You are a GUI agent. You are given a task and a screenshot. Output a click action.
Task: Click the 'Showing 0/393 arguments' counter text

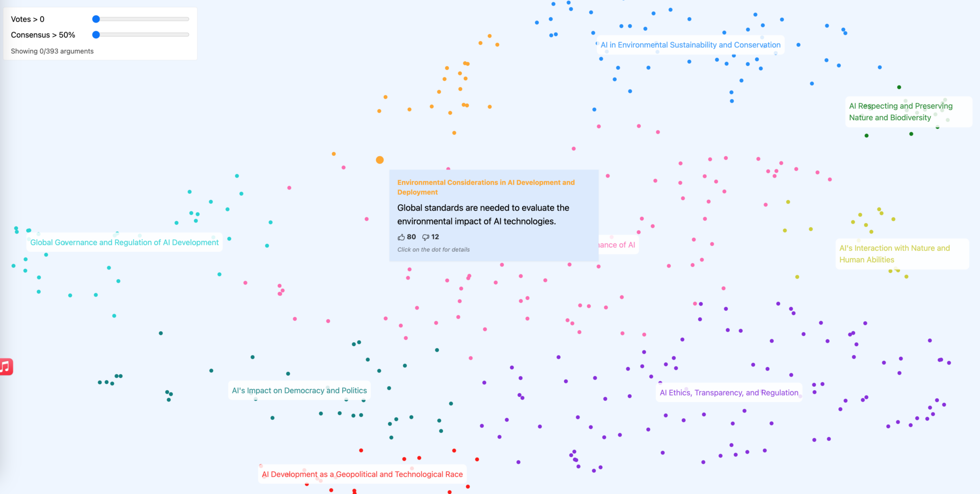coord(52,51)
